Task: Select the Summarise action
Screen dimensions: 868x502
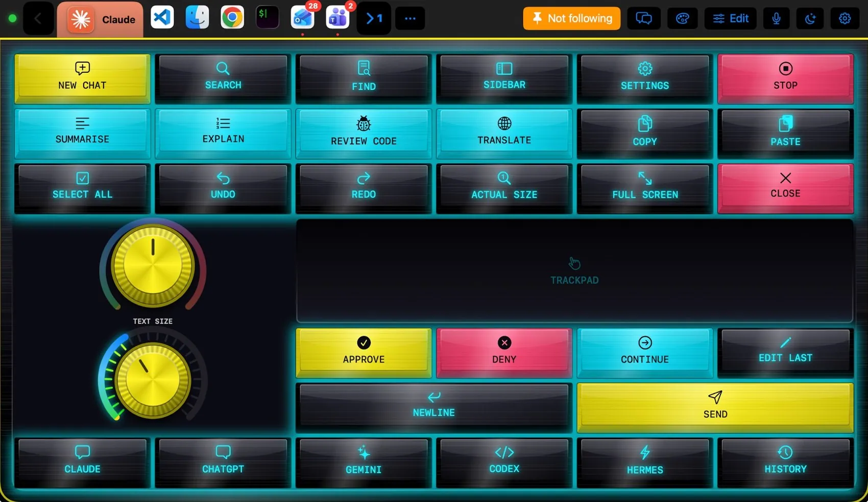Action: tap(82, 133)
